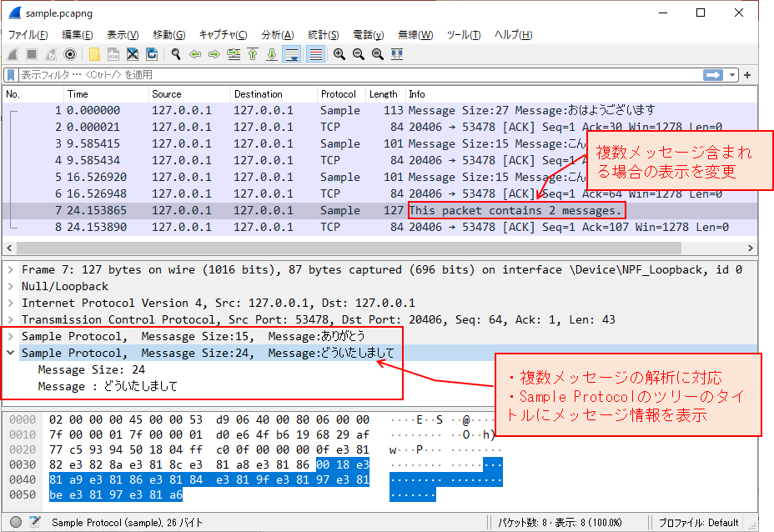774x532 pixels.
Task: Open the 表示(V) menu
Action: [x=123, y=35]
